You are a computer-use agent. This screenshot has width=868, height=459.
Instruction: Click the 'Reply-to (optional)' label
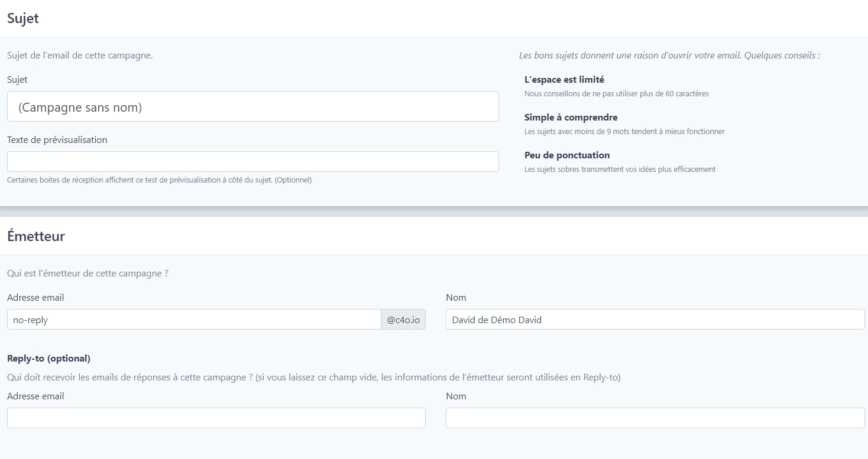[x=48, y=359]
